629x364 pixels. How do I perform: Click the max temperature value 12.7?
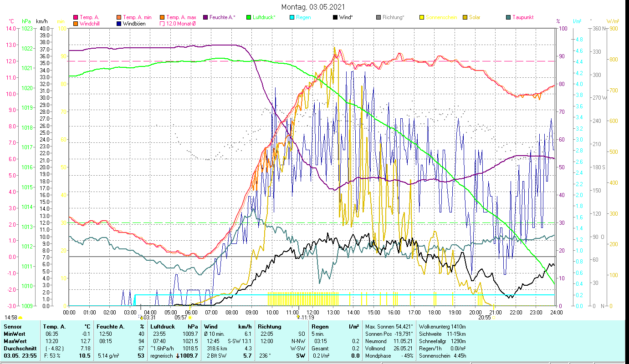pyautogui.click(x=86, y=341)
